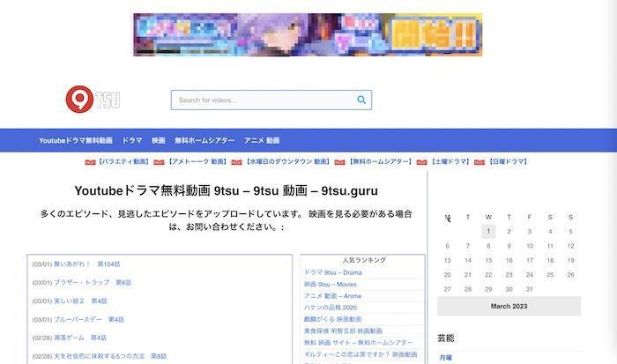Click the March 2023 calendar caption
Screen dimensions: 617x364
(509, 306)
